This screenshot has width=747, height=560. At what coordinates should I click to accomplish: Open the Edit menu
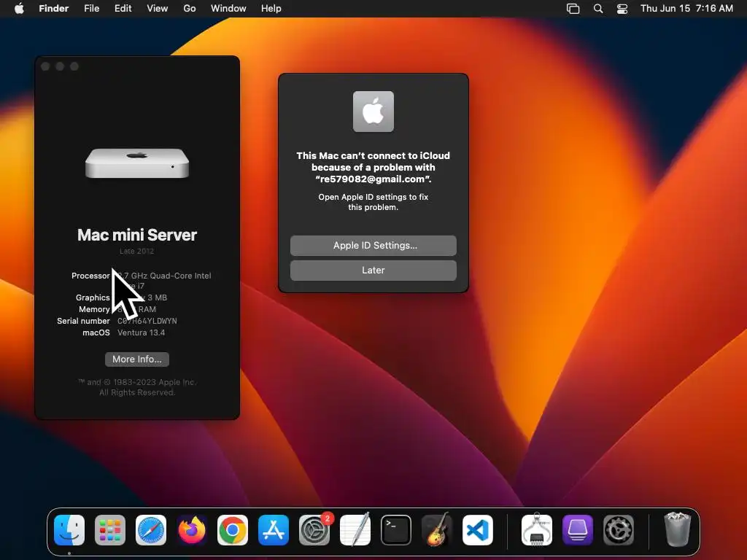pyautogui.click(x=123, y=9)
